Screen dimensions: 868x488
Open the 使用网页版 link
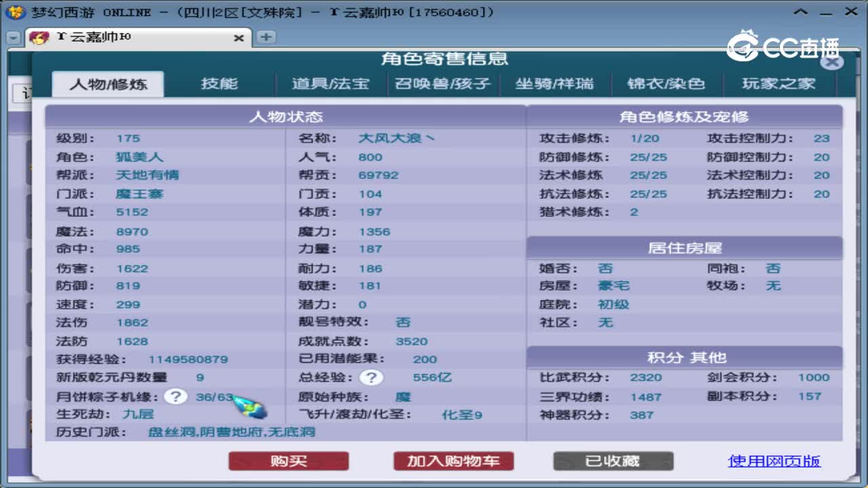pyautogui.click(x=774, y=461)
